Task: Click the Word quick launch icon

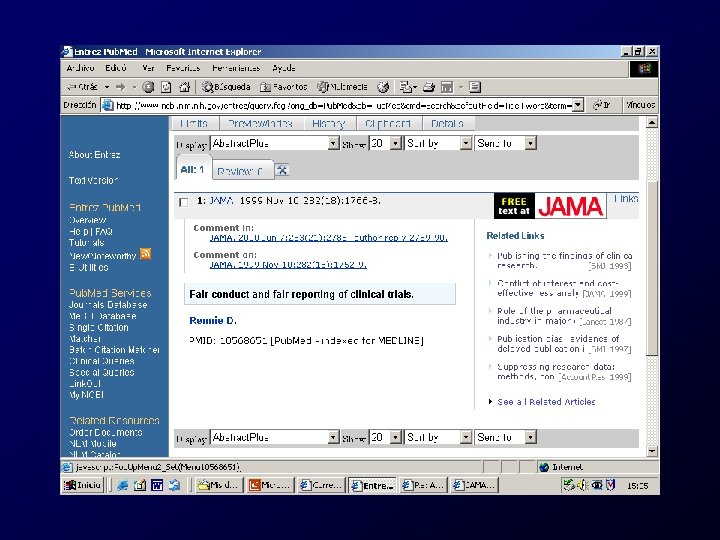Action: click(x=157, y=485)
